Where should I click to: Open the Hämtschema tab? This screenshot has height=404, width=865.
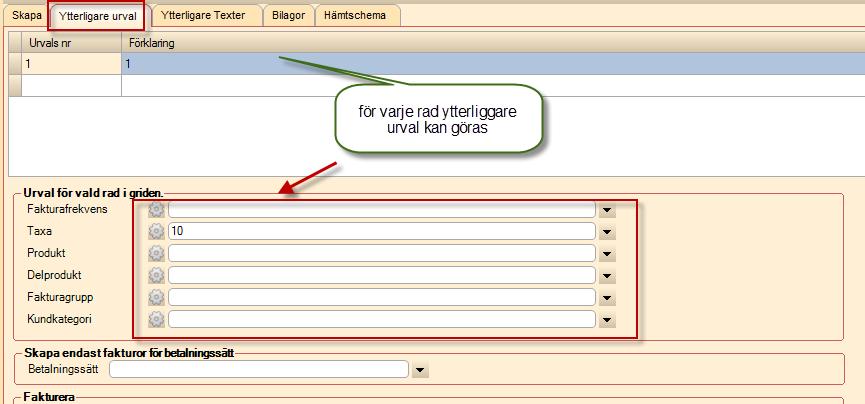tap(355, 15)
